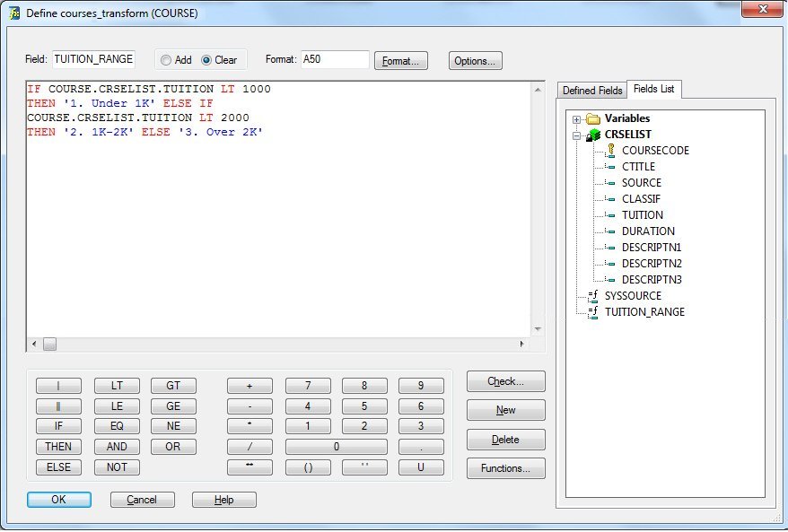Click the division slash keypad button
The image size is (788, 532).
pyautogui.click(x=250, y=447)
